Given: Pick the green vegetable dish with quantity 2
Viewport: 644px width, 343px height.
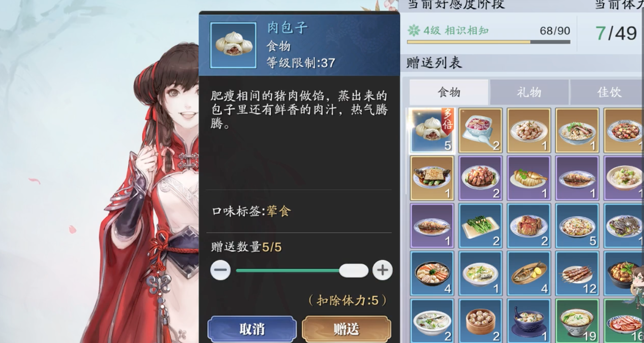Looking at the screenshot, I should coord(480,226).
